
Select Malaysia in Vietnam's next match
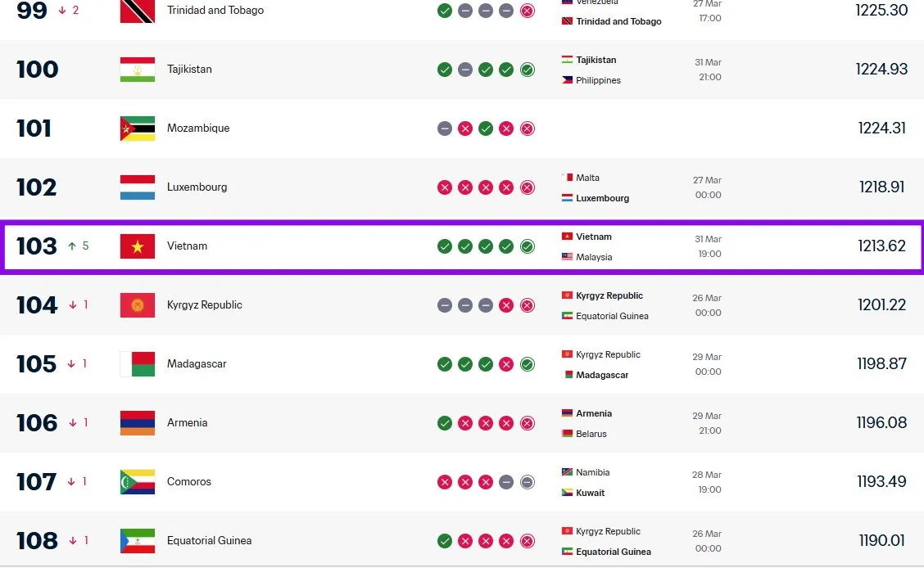click(594, 257)
